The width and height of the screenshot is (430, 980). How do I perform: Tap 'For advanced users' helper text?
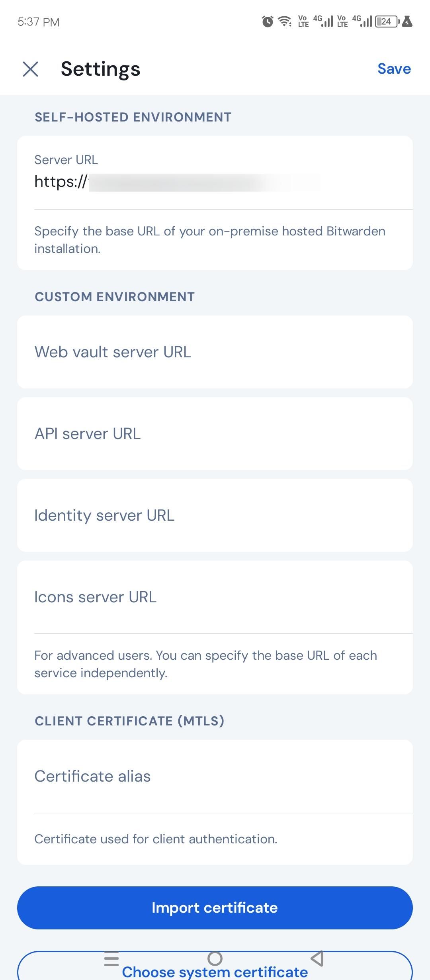point(205,664)
